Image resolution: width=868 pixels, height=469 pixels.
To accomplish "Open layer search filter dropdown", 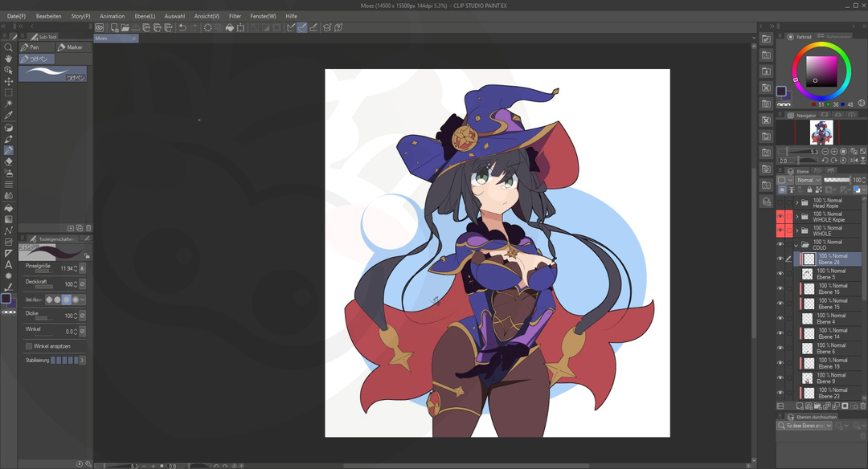I will tap(805, 426).
